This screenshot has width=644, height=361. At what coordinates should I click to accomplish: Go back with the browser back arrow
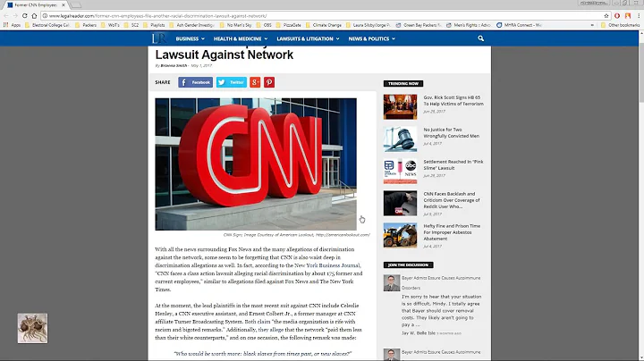(x=5, y=15)
